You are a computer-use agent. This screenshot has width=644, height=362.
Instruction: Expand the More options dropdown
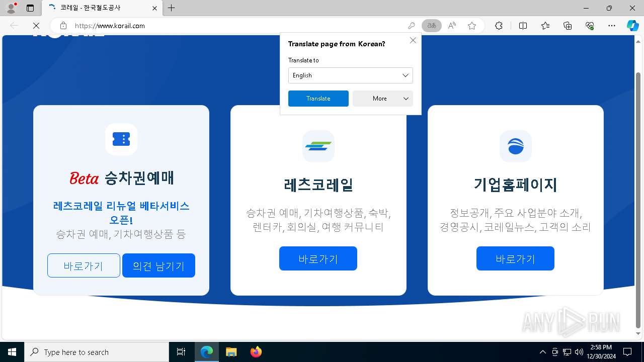coord(383,99)
